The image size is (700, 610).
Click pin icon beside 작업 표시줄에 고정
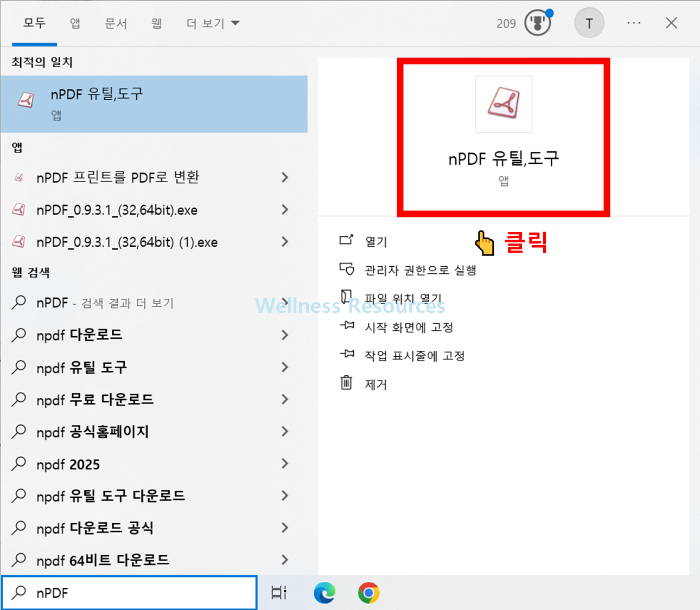(347, 354)
